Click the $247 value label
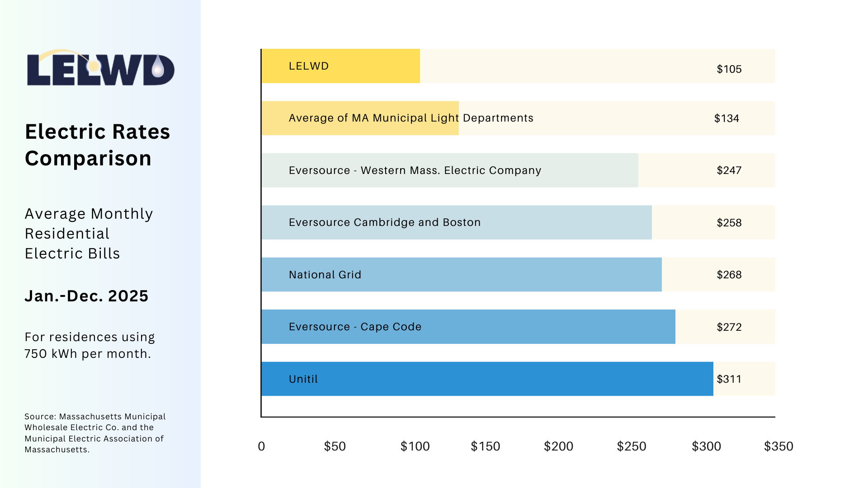The height and width of the screenshot is (488, 868). (x=729, y=170)
